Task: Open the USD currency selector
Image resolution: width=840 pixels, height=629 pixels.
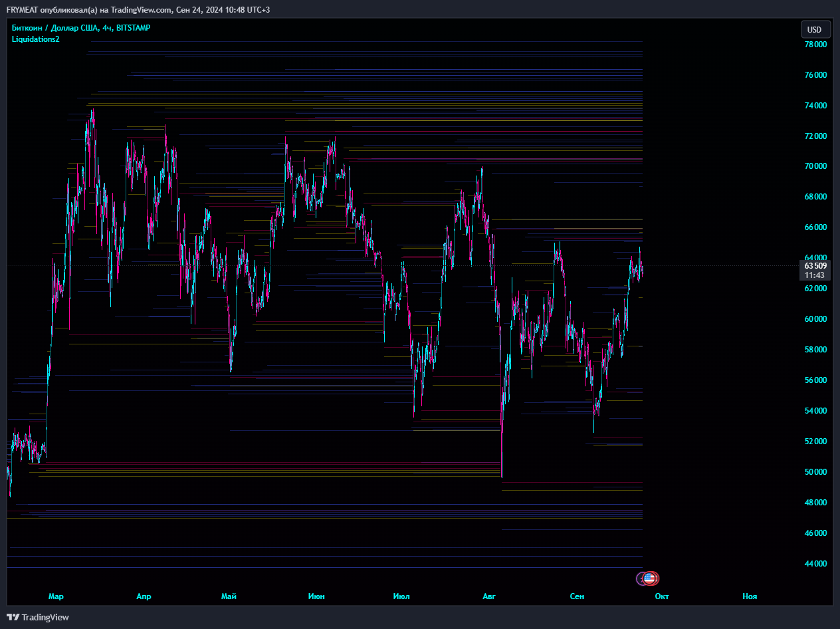Action: pos(814,29)
